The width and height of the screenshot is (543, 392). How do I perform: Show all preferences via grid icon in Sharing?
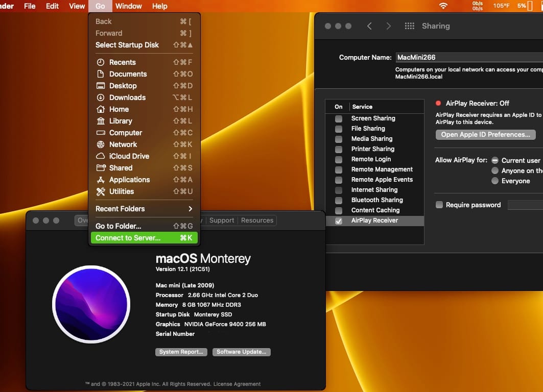click(409, 26)
